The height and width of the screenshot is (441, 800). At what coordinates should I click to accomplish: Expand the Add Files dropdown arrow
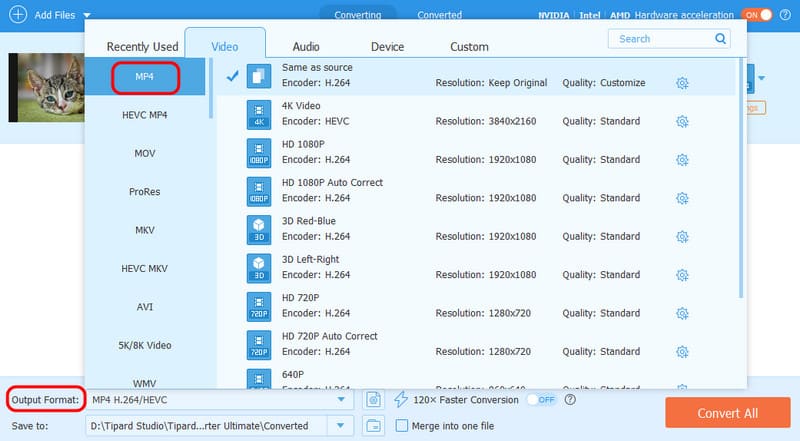point(86,15)
